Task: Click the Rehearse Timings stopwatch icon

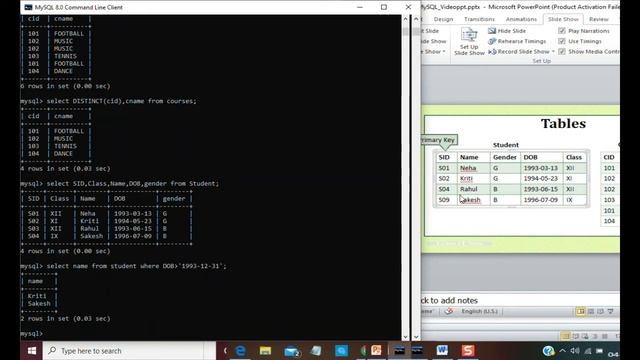Action: (492, 41)
